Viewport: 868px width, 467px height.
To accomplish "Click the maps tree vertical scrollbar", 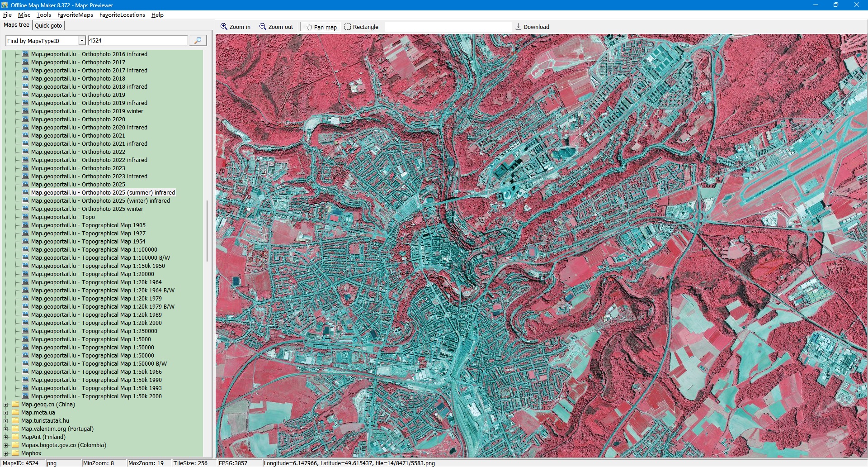I will [x=207, y=231].
